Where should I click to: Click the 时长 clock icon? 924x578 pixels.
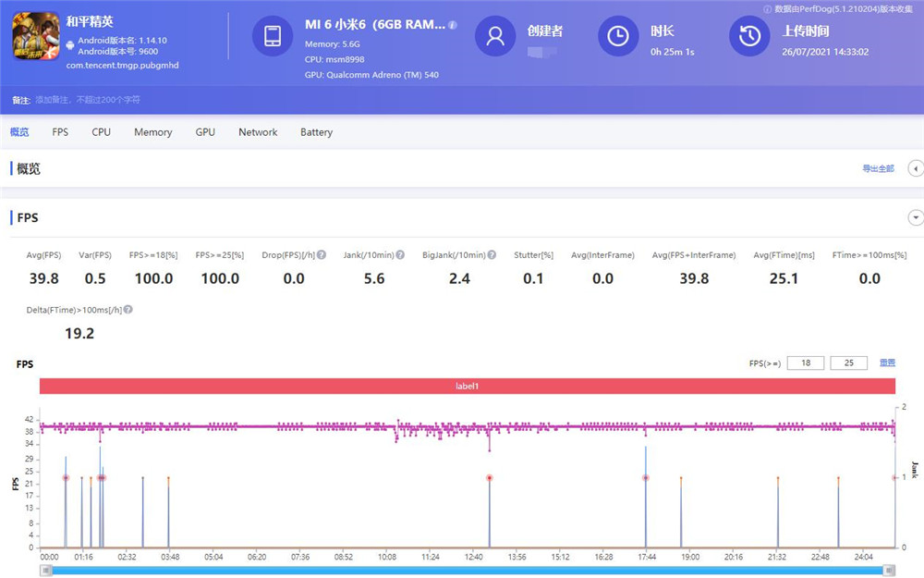(x=618, y=36)
